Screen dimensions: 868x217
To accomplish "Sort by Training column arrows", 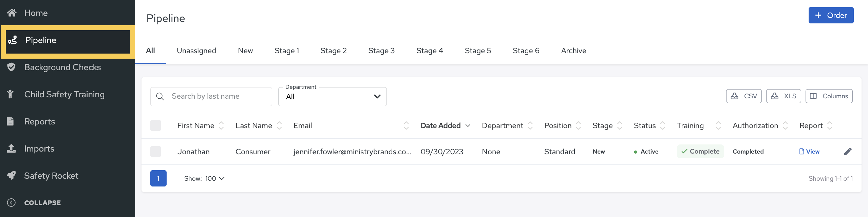I will click(x=718, y=126).
